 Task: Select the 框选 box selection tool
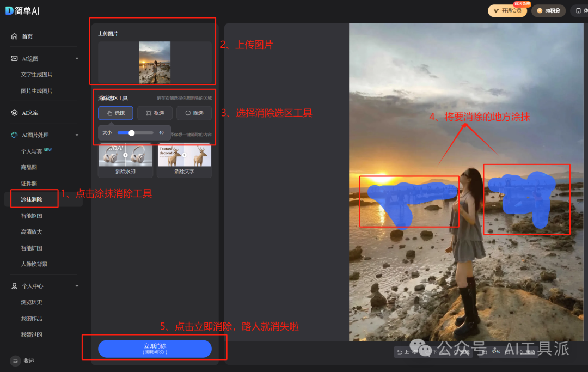(x=155, y=113)
